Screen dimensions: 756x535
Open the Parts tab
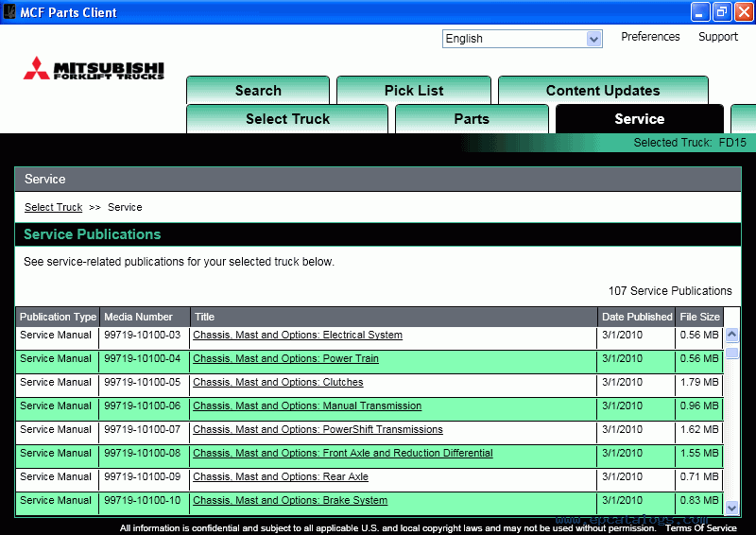click(x=472, y=119)
